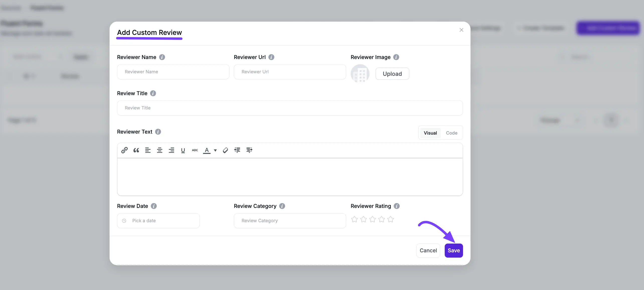Toggle left alignment for reviewer text
This screenshot has height=290, width=644.
click(148, 150)
